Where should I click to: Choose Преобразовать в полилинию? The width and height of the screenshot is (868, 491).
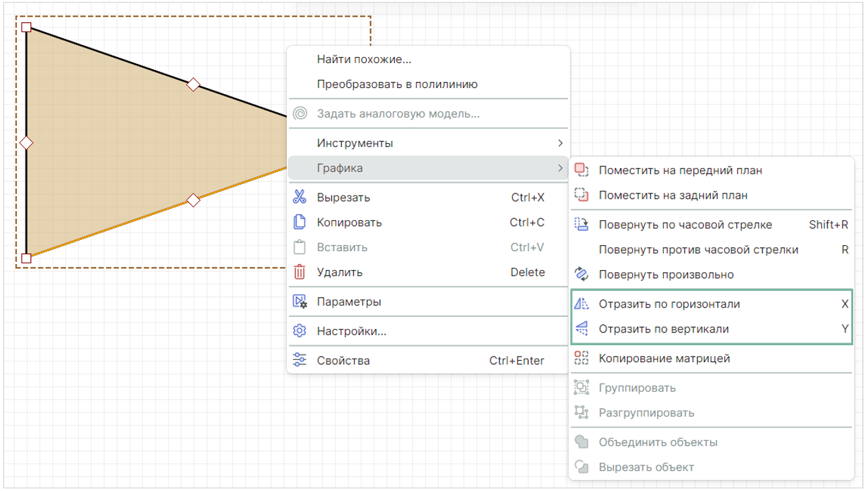(397, 85)
